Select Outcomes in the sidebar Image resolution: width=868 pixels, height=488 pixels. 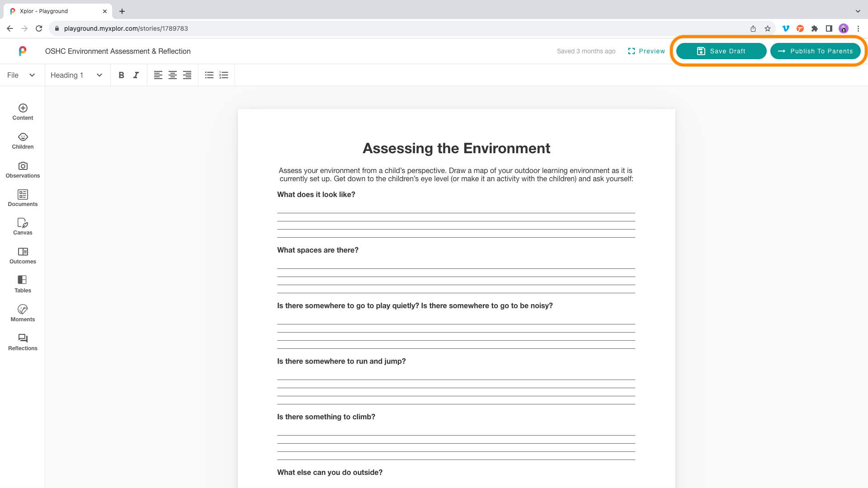tap(23, 255)
